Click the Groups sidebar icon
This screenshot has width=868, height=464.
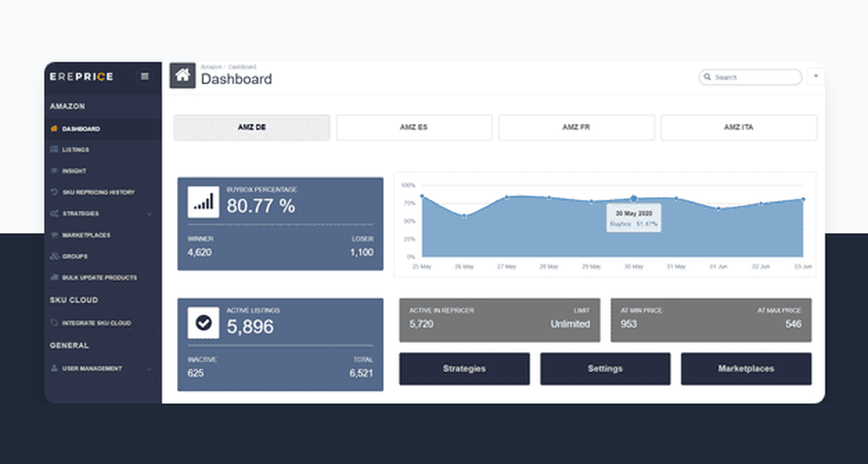pyautogui.click(x=54, y=256)
